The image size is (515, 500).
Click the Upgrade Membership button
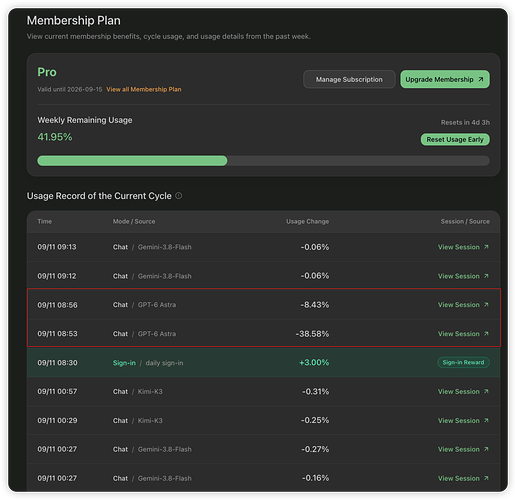(445, 79)
